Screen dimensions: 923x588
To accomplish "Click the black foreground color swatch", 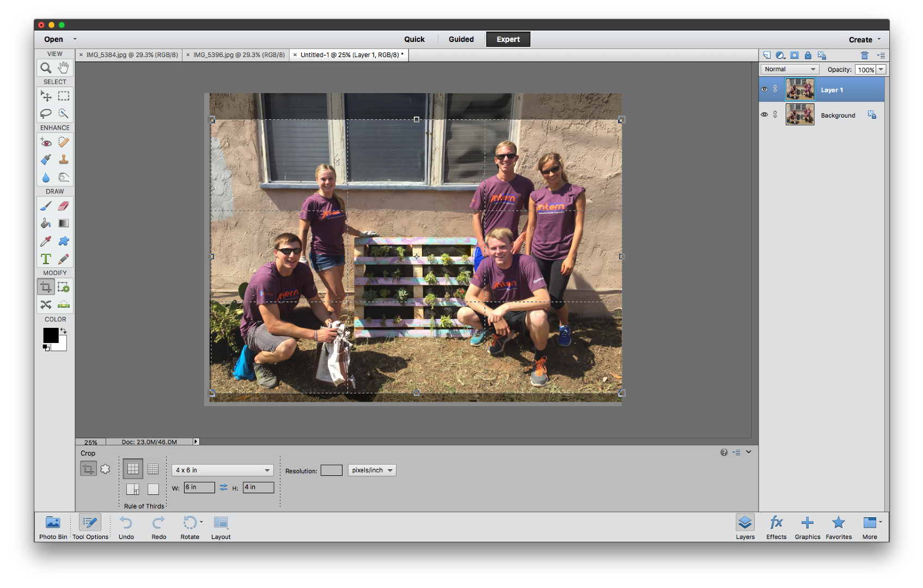I will pyautogui.click(x=51, y=335).
